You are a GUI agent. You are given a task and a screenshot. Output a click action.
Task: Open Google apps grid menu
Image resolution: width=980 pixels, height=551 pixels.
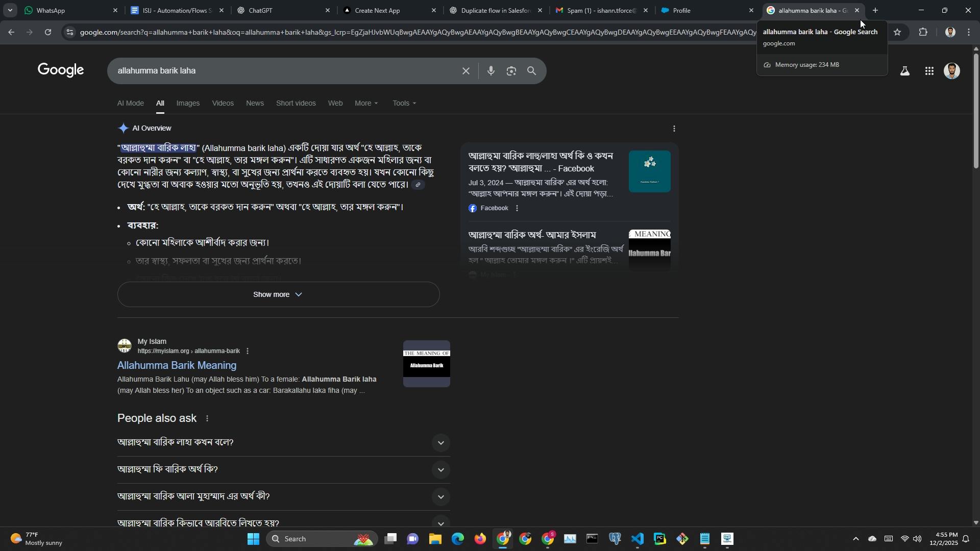[929, 71]
